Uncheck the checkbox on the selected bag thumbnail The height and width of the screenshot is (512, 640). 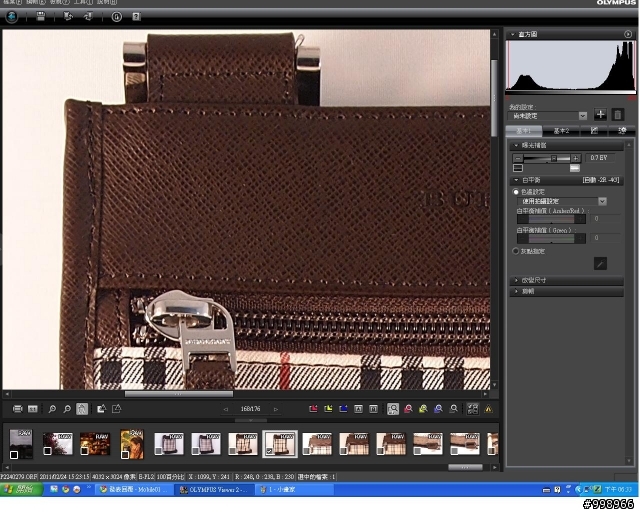tap(269, 451)
